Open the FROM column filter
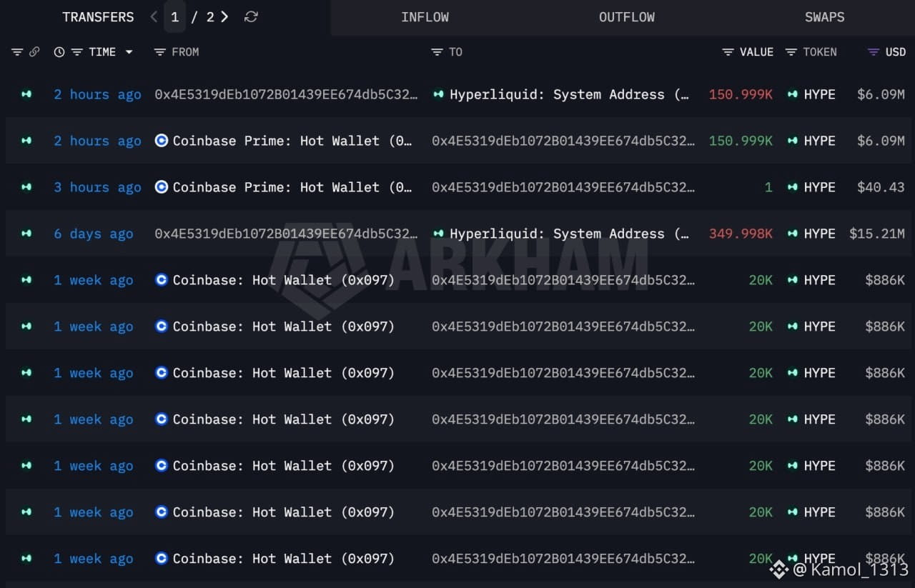Viewport: 915px width, 588px height. pos(160,52)
